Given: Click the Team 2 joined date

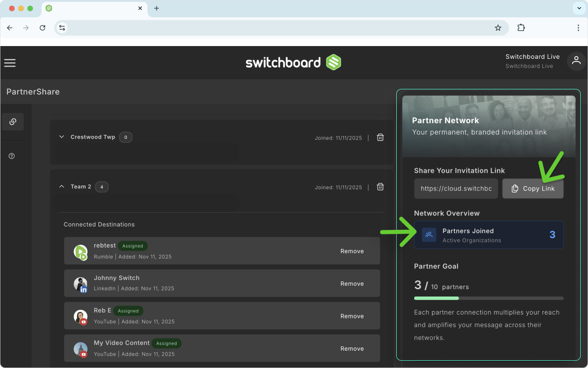Looking at the screenshot, I should pos(338,187).
